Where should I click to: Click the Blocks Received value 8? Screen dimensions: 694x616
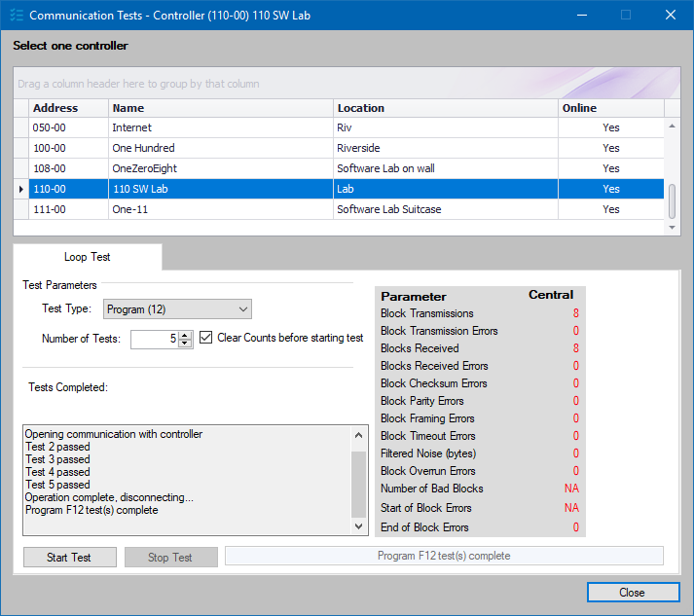576,348
